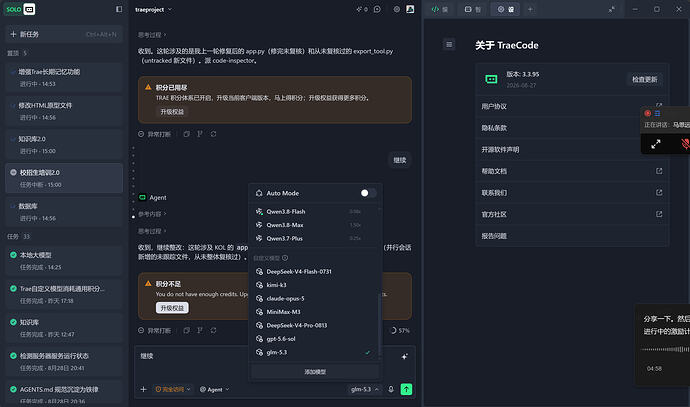Choose claude-opus-5 model
Image resolution: width=690 pixels, height=407 pixels.
pyautogui.click(x=315, y=298)
